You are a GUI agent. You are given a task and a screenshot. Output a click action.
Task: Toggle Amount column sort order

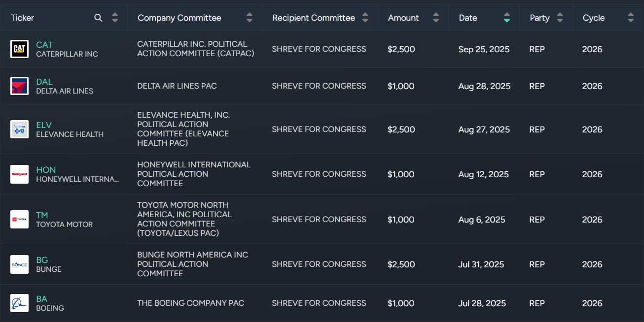pos(436,18)
